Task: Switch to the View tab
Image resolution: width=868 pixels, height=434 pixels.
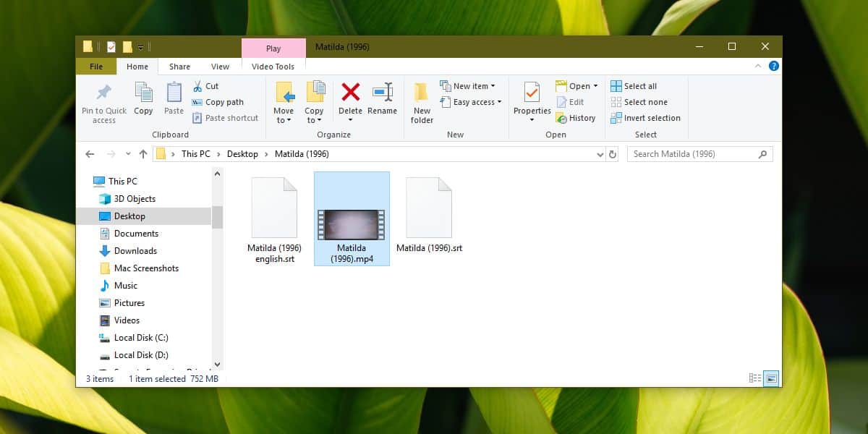Action: [221, 67]
